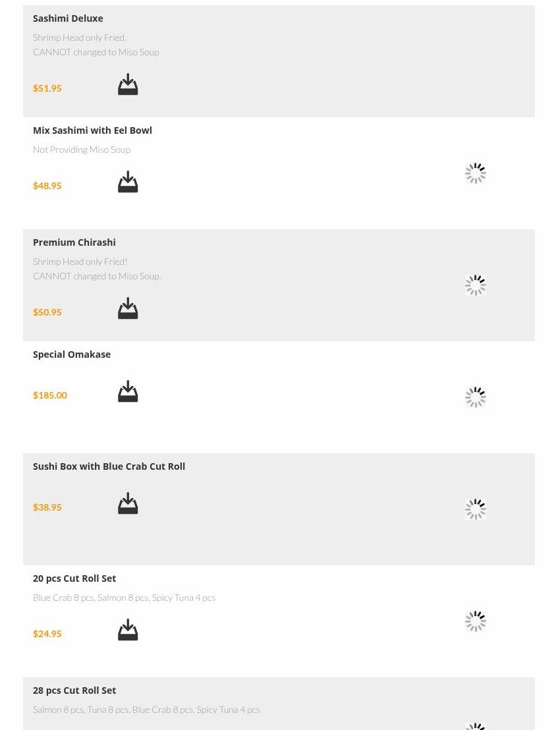Open the 20 pcs Cut Roll Set title
560x730 pixels.
pyautogui.click(x=74, y=578)
